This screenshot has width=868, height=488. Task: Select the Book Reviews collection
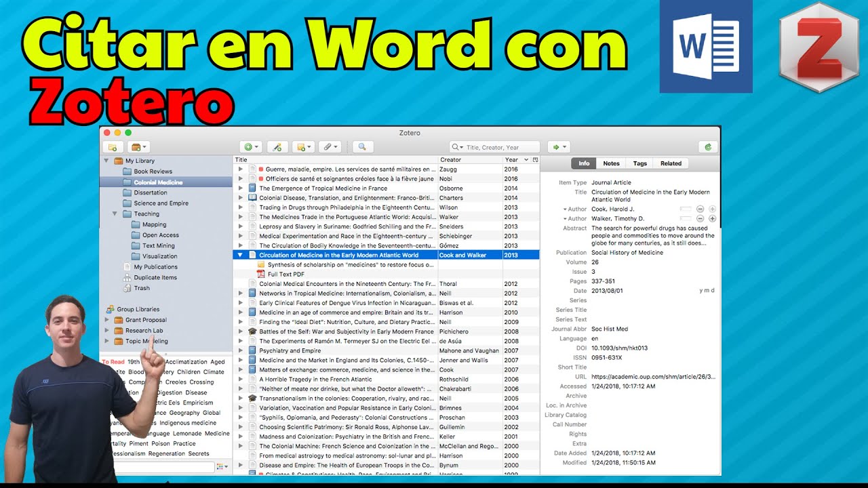(153, 171)
